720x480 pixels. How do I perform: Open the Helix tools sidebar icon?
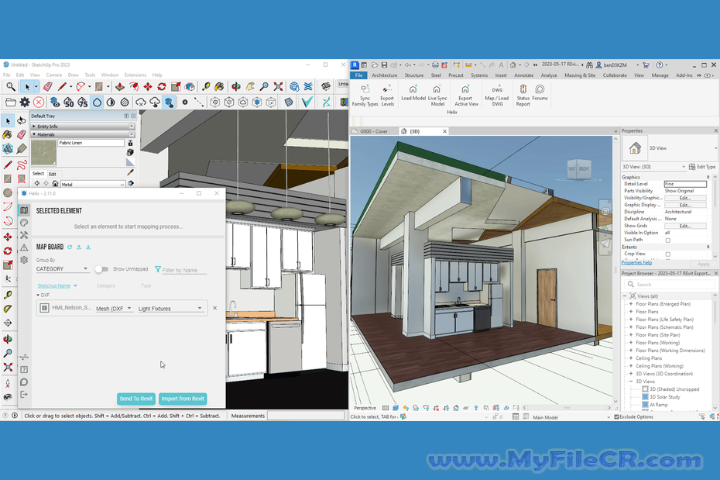[x=24, y=235]
